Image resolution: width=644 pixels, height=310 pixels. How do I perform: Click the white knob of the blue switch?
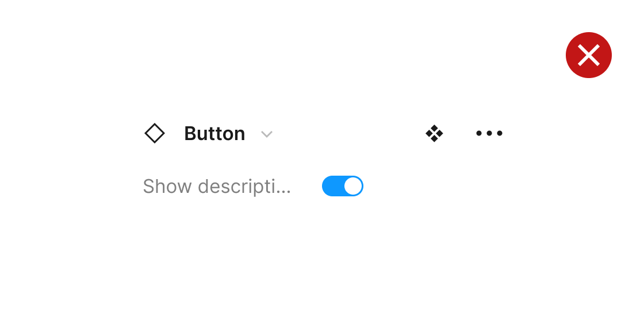(x=353, y=186)
